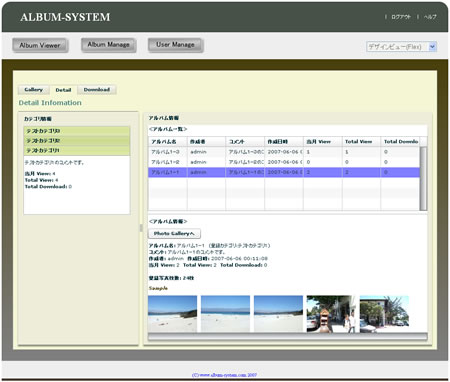
Task: Sort by Total Download column header
Action: 400,142
